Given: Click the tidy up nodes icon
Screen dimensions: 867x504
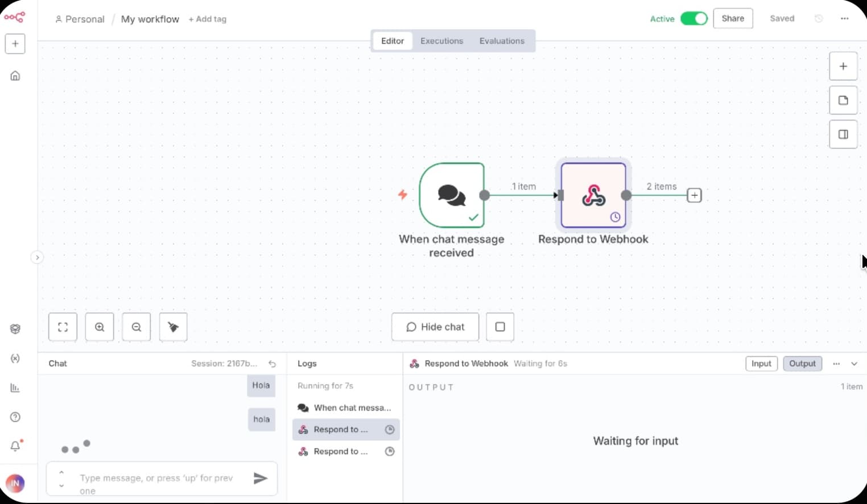Looking at the screenshot, I should click(174, 327).
